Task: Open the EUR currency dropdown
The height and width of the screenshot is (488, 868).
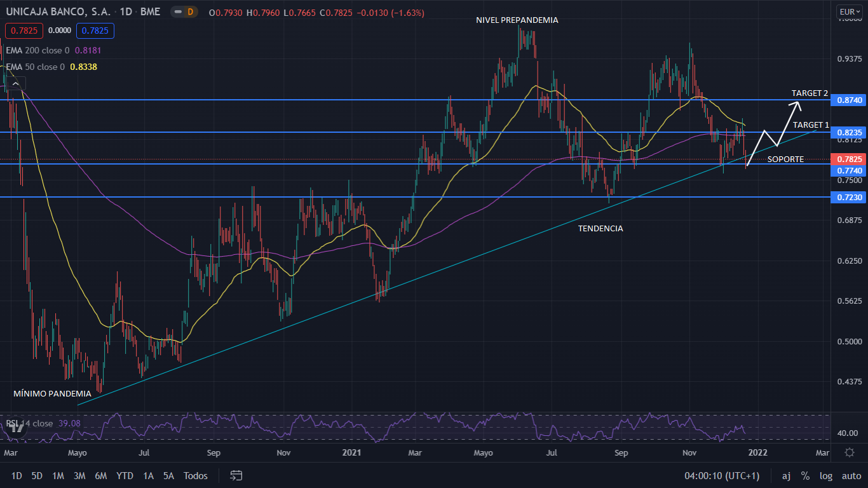Action: pyautogui.click(x=850, y=11)
